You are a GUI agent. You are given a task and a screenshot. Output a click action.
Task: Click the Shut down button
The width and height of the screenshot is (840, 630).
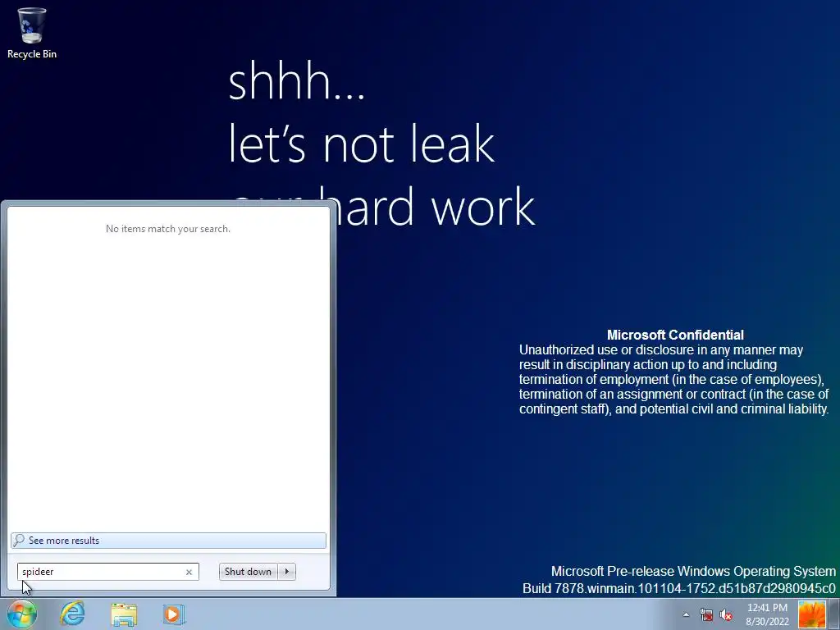pos(248,572)
